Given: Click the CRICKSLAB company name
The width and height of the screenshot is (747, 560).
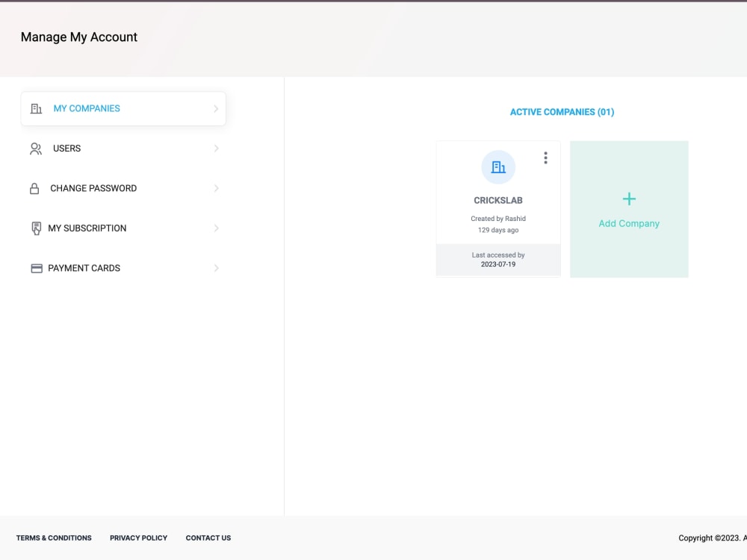Looking at the screenshot, I should point(498,200).
